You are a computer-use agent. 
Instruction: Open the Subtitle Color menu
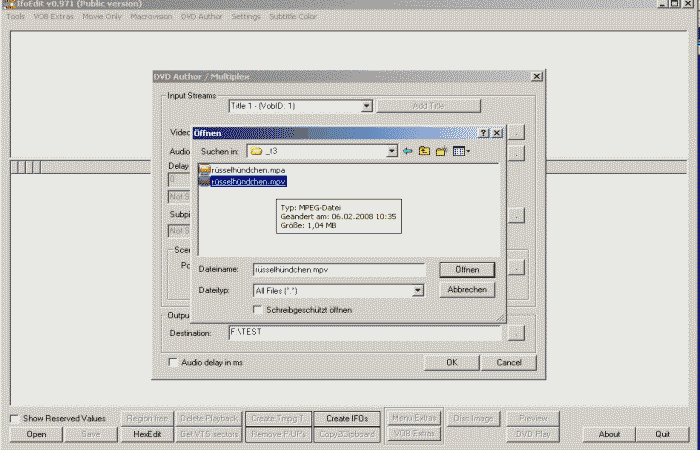pyautogui.click(x=294, y=17)
